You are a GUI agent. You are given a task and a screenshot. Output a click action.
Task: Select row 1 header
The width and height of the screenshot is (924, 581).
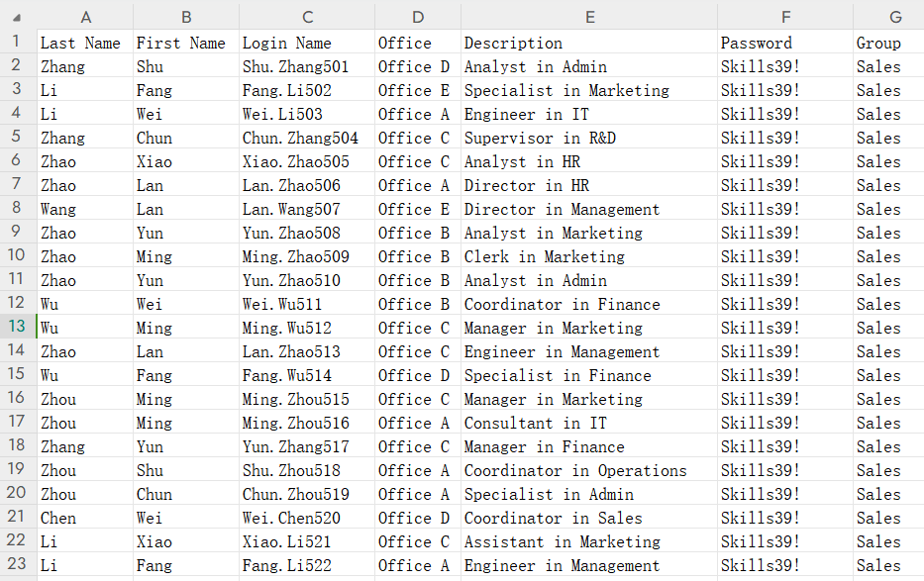(18, 42)
